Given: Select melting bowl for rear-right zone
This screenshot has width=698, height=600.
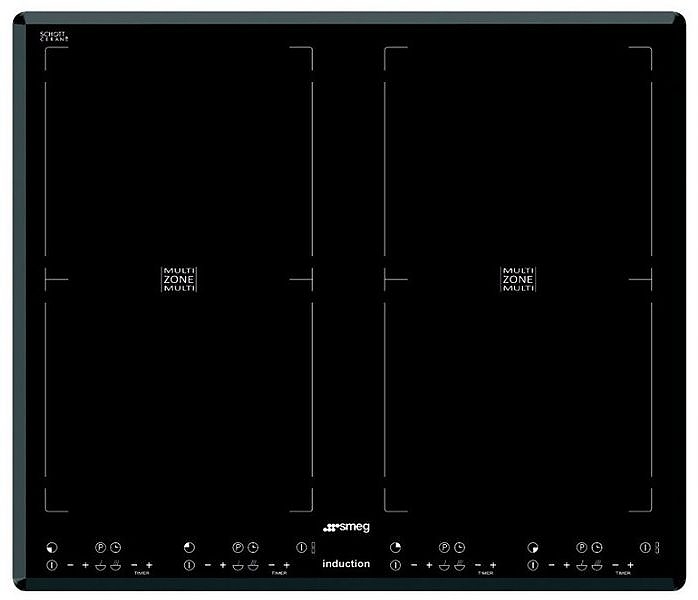Looking at the screenshot, I should coord(444,565).
